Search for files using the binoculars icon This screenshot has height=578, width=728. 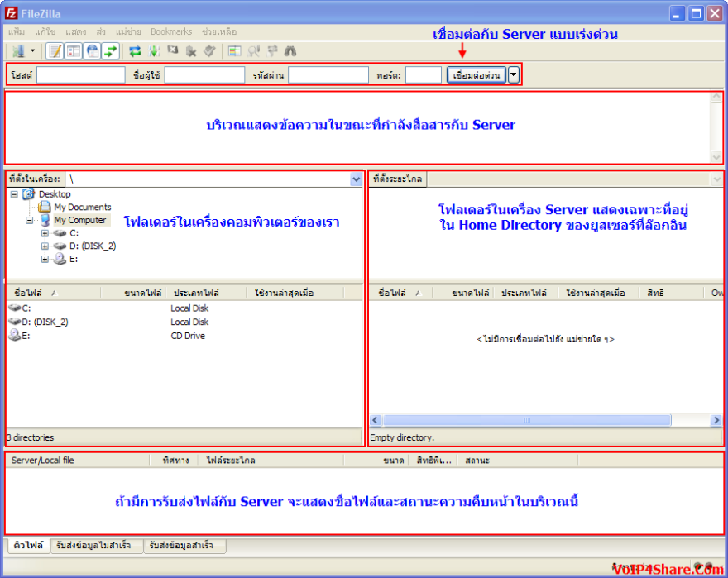click(290, 50)
